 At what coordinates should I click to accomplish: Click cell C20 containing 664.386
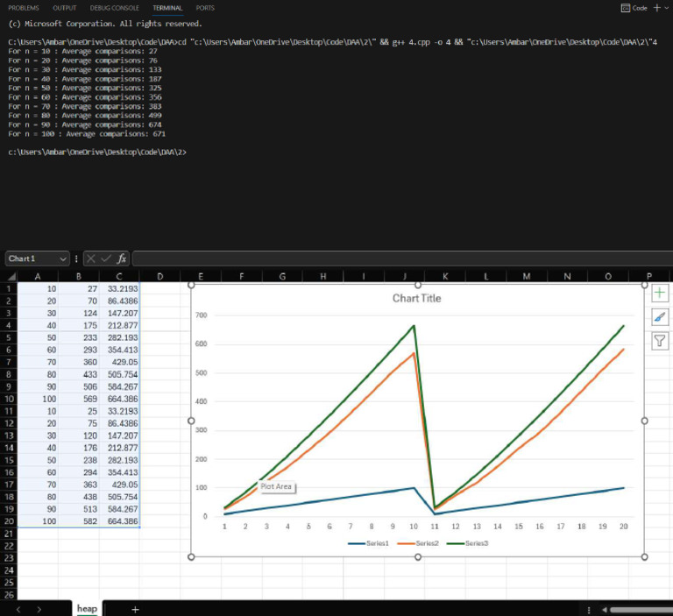(x=119, y=521)
